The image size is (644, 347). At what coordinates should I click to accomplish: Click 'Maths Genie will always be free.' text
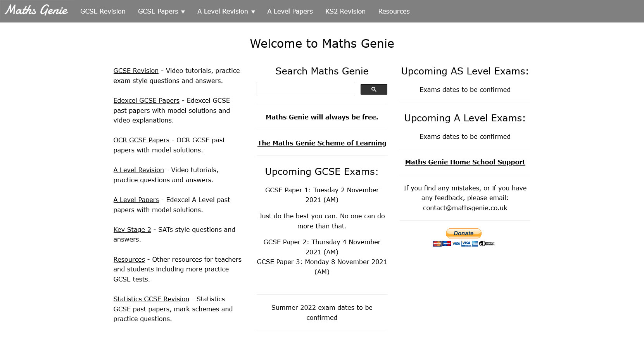pyautogui.click(x=322, y=117)
